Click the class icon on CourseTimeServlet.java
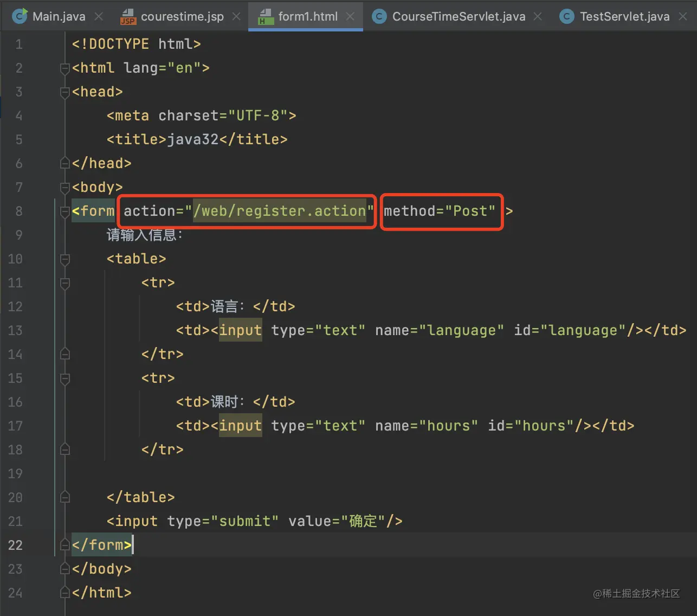This screenshot has width=697, height=616. pos(379,16)
